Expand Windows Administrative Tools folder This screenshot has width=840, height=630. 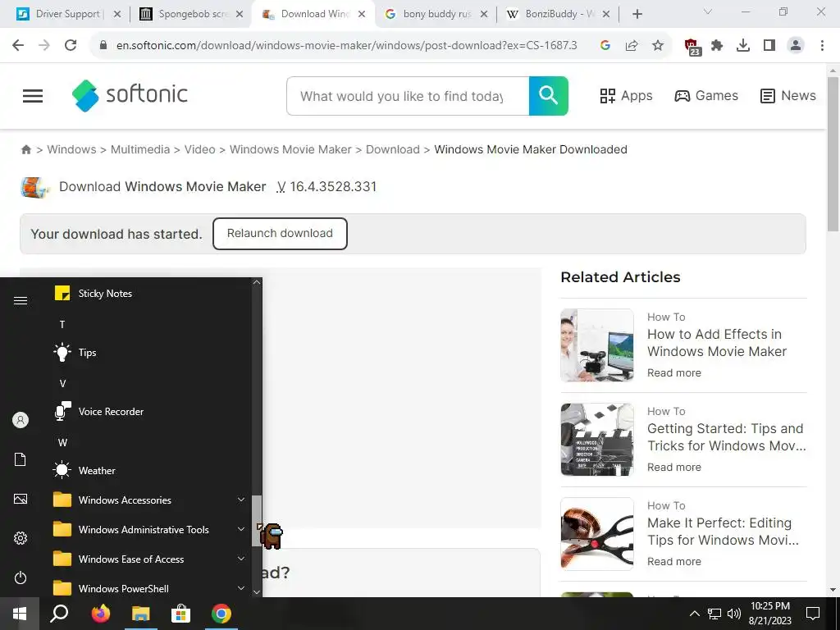pyautogui.click(x=149, y=529)
